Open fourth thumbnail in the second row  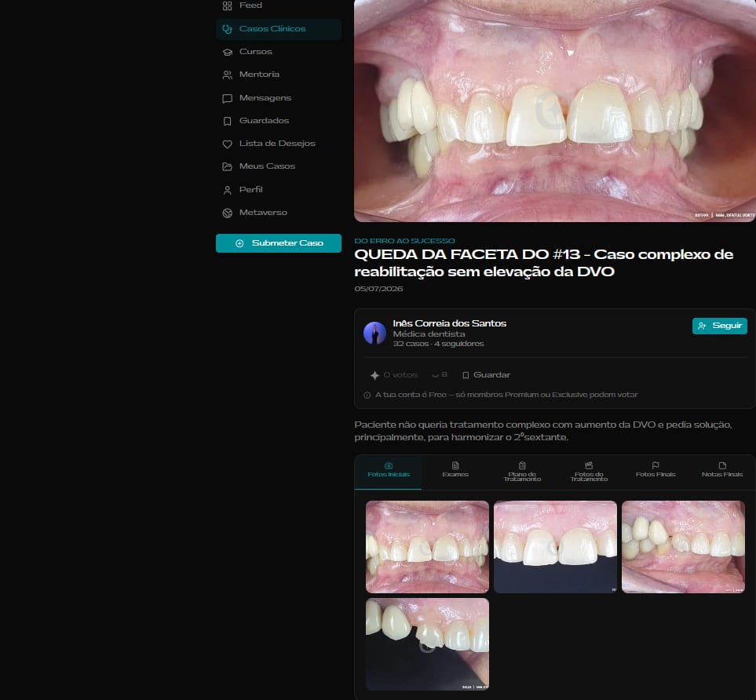point(427,644)
